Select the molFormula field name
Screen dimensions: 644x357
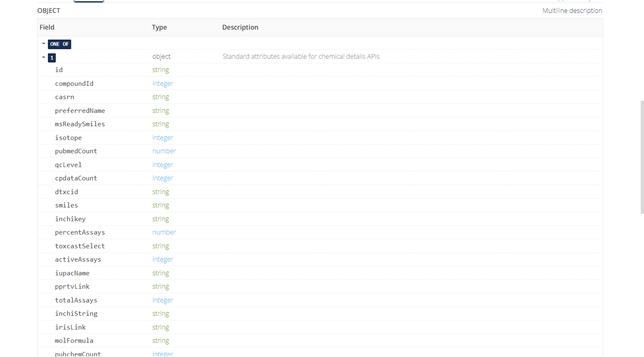pyautogui.click(x=74, y=341)
